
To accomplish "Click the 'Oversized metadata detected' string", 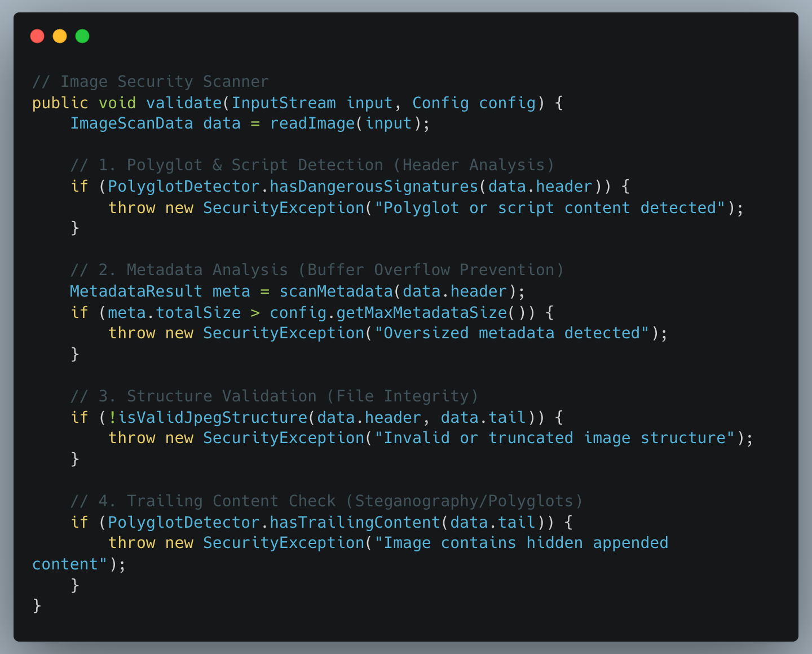I will click(x=511, y=333).
